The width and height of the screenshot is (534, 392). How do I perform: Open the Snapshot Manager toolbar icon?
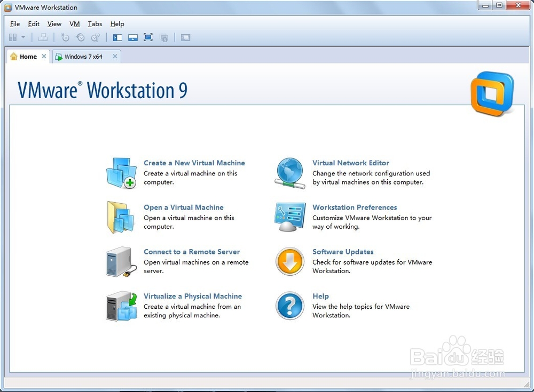[96, 37]
